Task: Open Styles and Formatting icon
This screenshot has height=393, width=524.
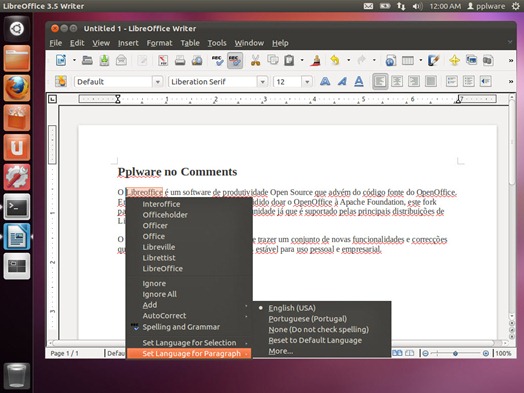Action: pyautogui.click(x=61, y=82)
